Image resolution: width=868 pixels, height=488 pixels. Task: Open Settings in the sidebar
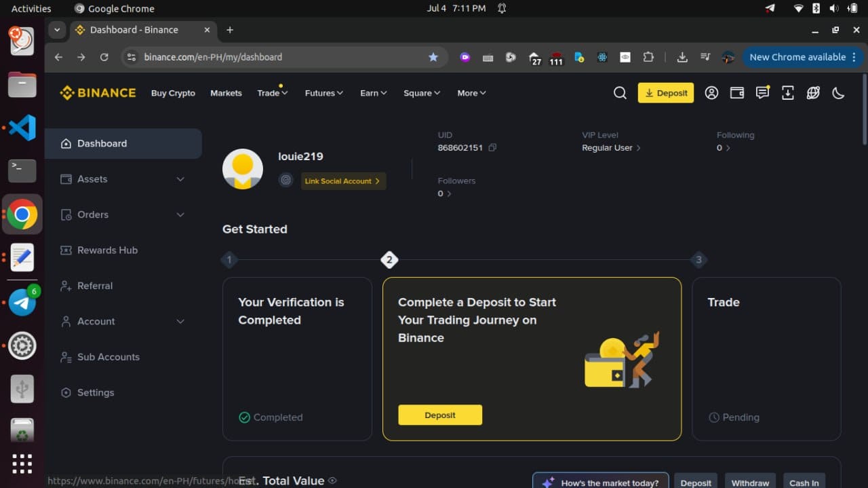(123, 392)
